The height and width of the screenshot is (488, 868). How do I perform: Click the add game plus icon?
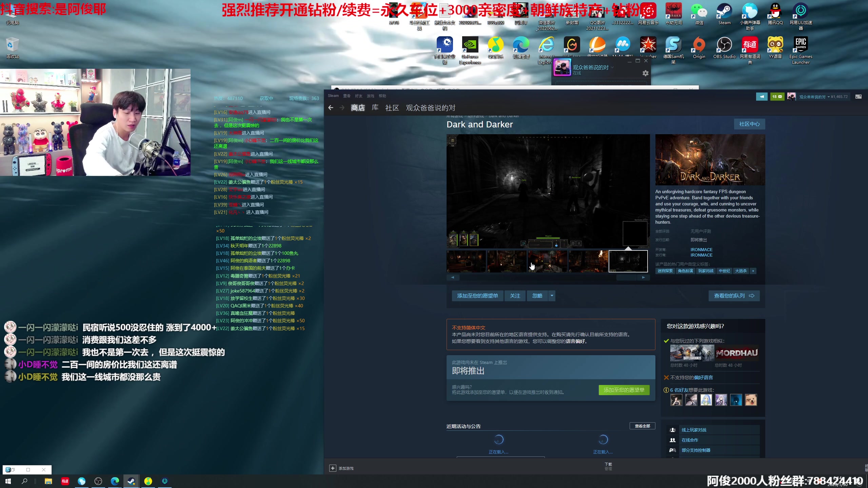pos(333,468)
